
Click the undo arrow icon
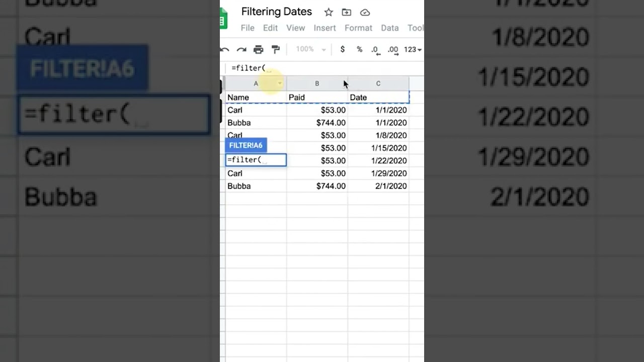[225, 49]
